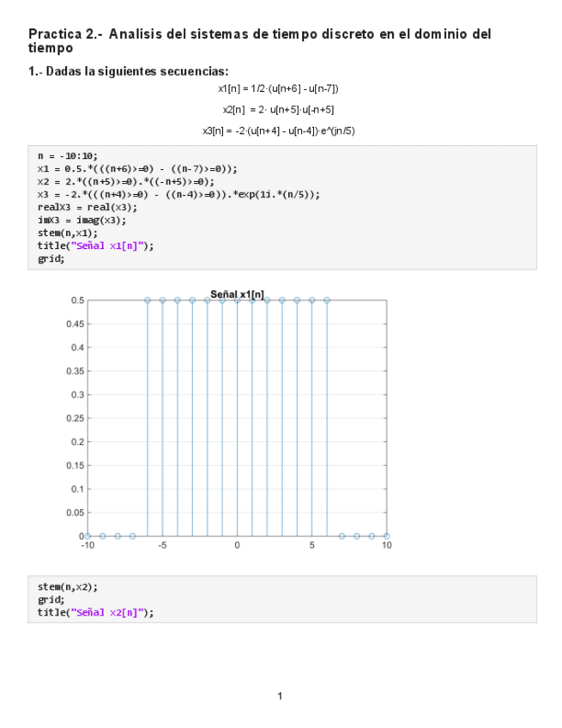
Task: Click the stem marker at n = -10
Action: coord(88,536)
